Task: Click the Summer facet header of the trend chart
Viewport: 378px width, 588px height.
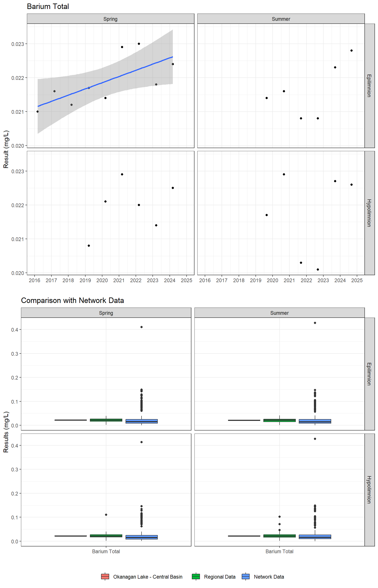Action: (281, 19)
